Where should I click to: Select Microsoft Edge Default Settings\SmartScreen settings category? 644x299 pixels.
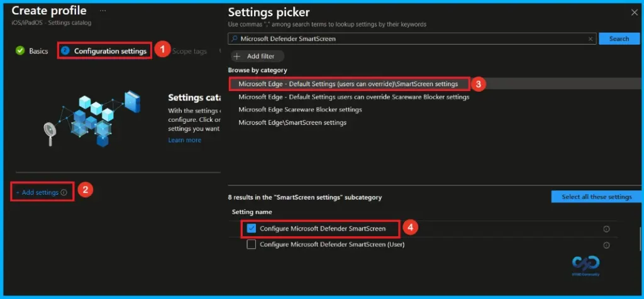348,84
